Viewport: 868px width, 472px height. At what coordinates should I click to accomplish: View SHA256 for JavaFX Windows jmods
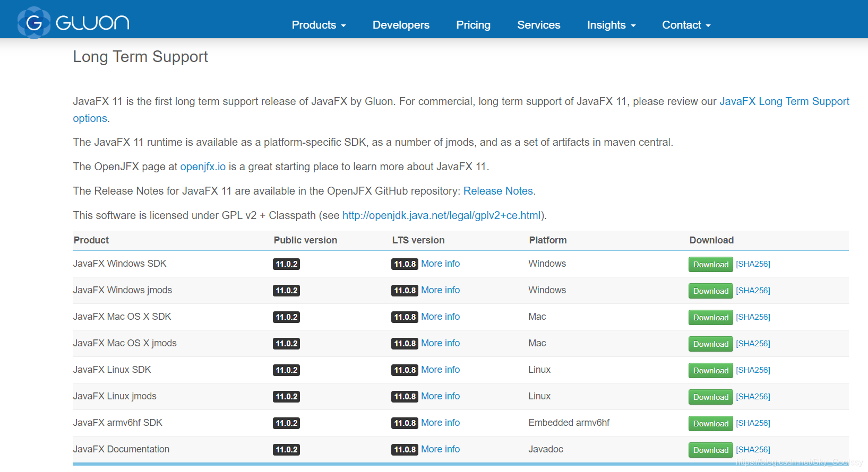[x=753, y=290]
